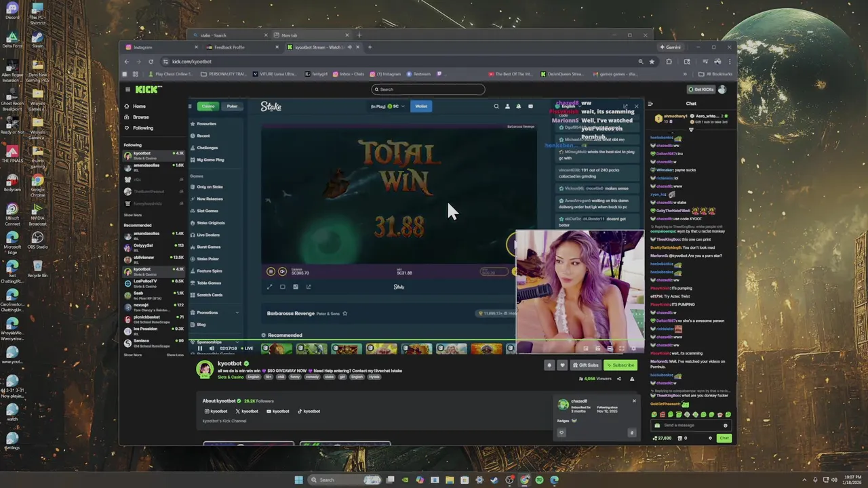Open the Ubisoft Connect desktop icon
This screenshot has height=488, width=868.
coord(12,212)
